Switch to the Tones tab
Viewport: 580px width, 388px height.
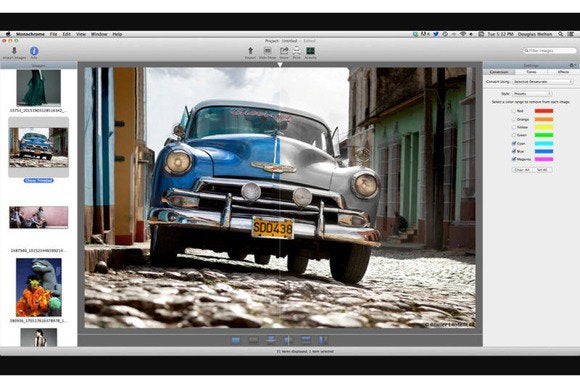pos(531,72)
